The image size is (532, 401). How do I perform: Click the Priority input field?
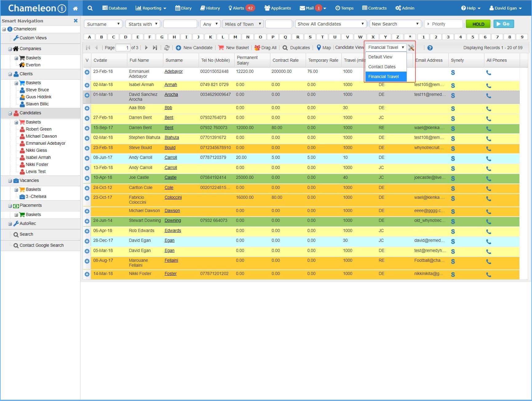tap(443, 24)
